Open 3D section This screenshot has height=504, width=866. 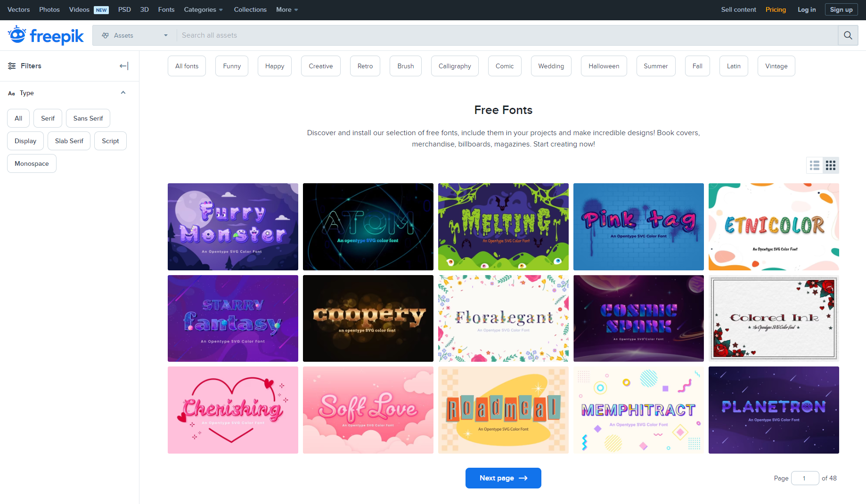pyautogui.click(x=145, y=9)
